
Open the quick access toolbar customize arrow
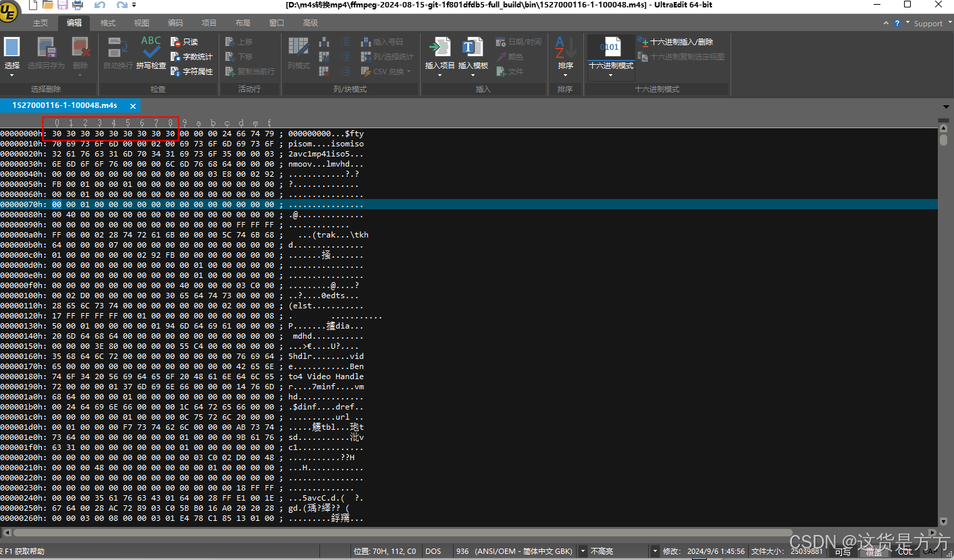click(x=134, y=5)
